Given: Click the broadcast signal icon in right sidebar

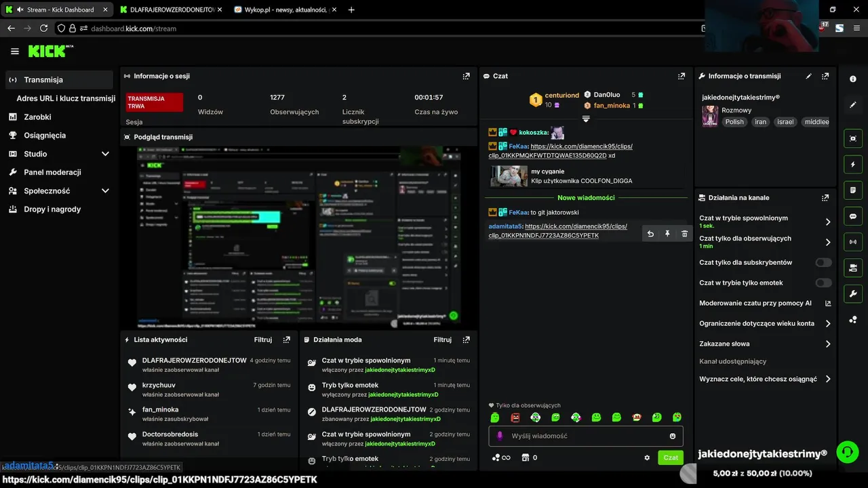Looking at the screenshot, I should point(853,242).
